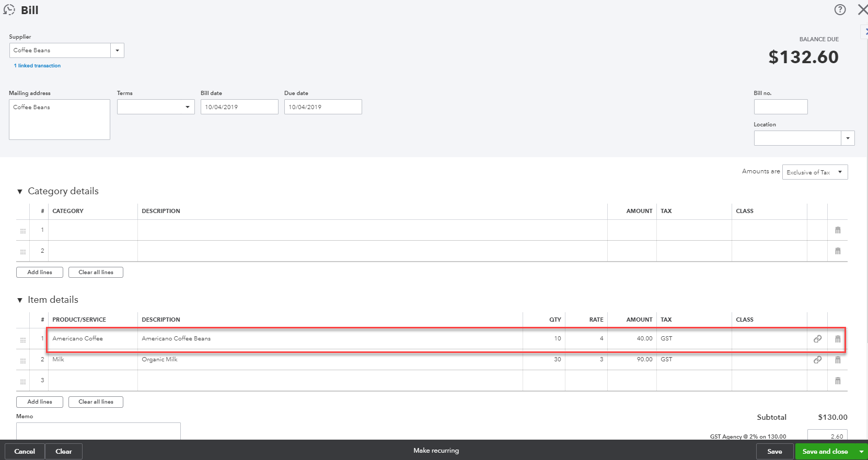Open linked transaction icon on Americano Coffee row

tap(817, 339)
